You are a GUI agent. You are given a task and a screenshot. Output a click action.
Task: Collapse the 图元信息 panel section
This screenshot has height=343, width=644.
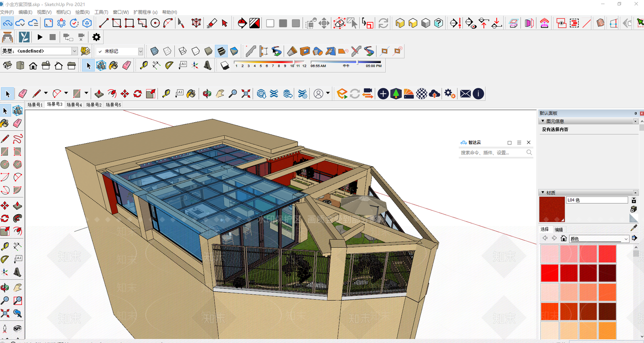pos(543,121)
